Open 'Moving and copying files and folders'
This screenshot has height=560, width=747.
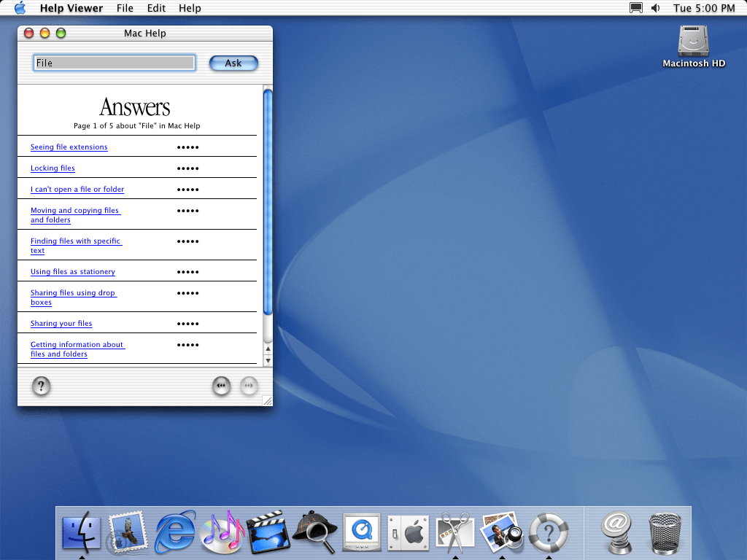(75, 215)
